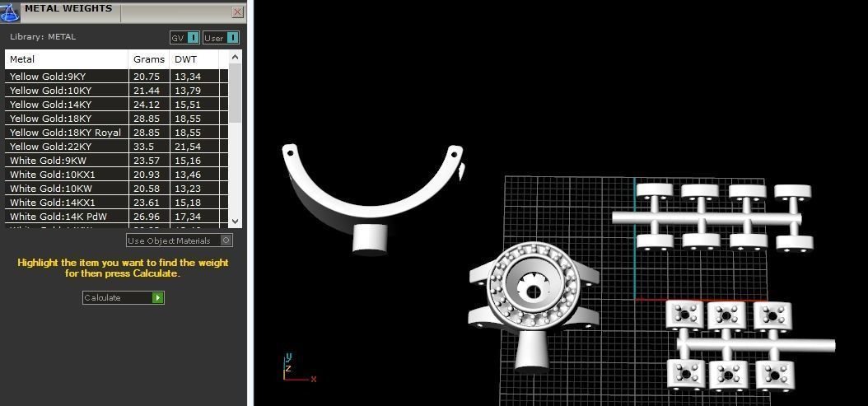Select the Yellow Gold:18KY Royal row
The image size is (868, 406).
(116, 133)
